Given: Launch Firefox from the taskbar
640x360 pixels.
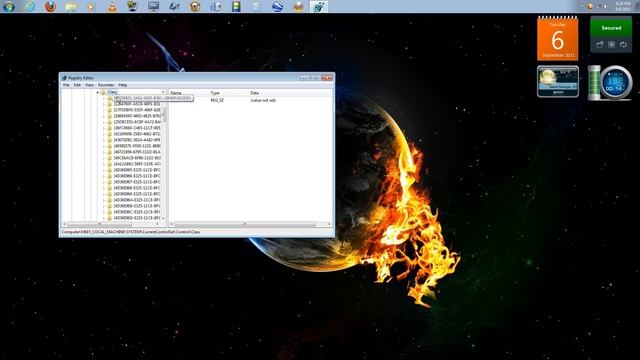Looking at the screenshot, I should (x=50, y=6).
